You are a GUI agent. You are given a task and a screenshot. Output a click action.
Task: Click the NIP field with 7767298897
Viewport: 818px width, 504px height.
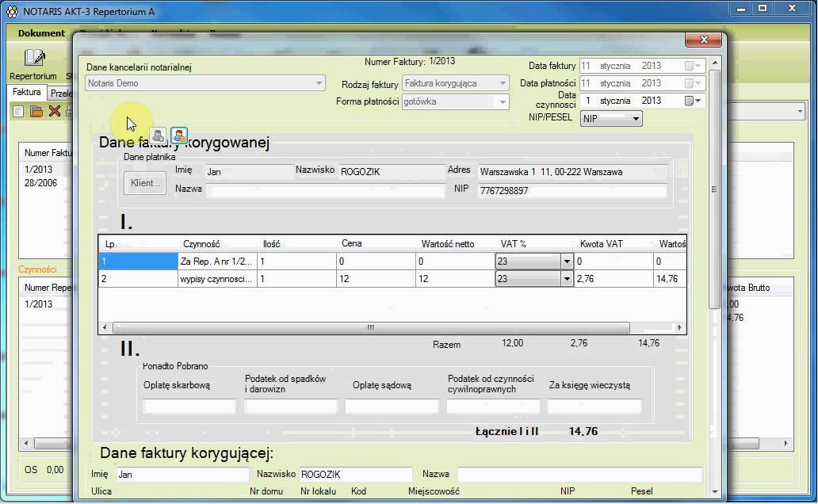pos(572,190)
